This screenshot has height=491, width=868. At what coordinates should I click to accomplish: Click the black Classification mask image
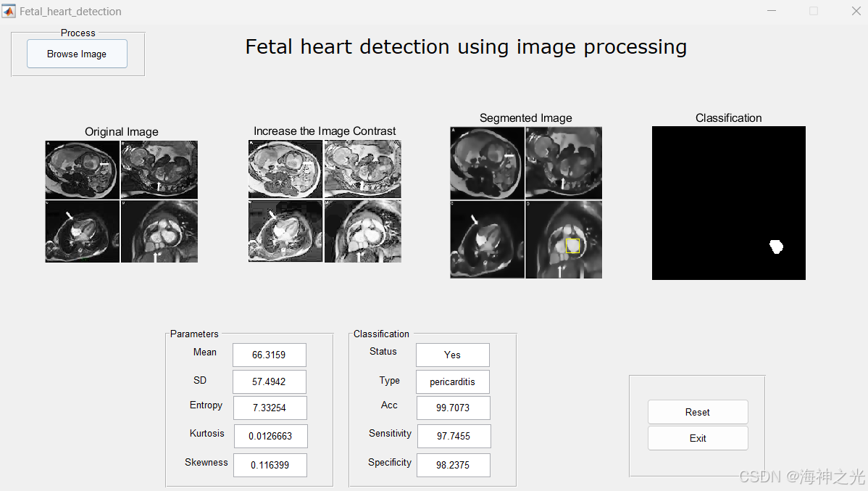[728, 203]
